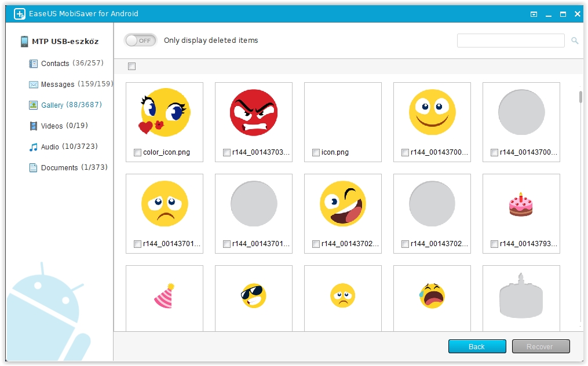Image resolution: width=588 pixels, height=366 pixels.
Task: Click the EaseUS MobiSaver logo icon
Action: coord(20,14)
